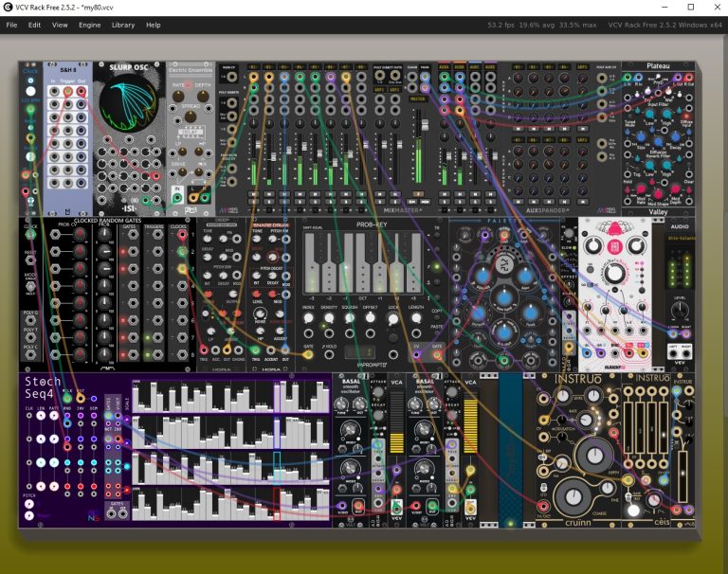The height and width of the screenshot is (574, 728).
Task: Click Plateau Size knob
Action: point(641,137)
